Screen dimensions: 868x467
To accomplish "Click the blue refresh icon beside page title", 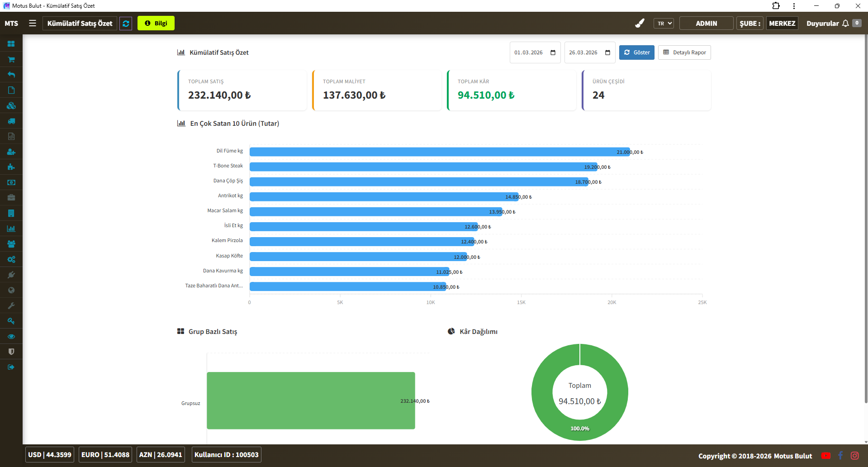I will pyautogui.click(x=126, y=24).
